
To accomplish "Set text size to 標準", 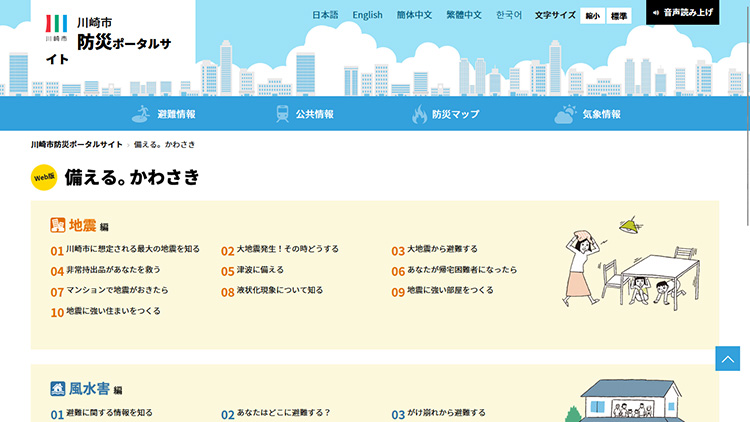I will [x=619, y=16].
